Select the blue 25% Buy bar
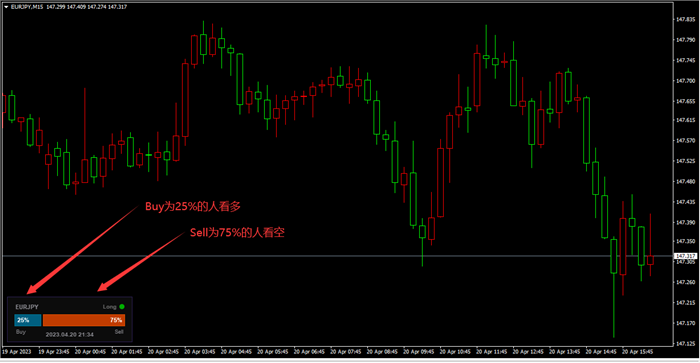The height and width of the screenshot is (363, 700). click(28, 320)
